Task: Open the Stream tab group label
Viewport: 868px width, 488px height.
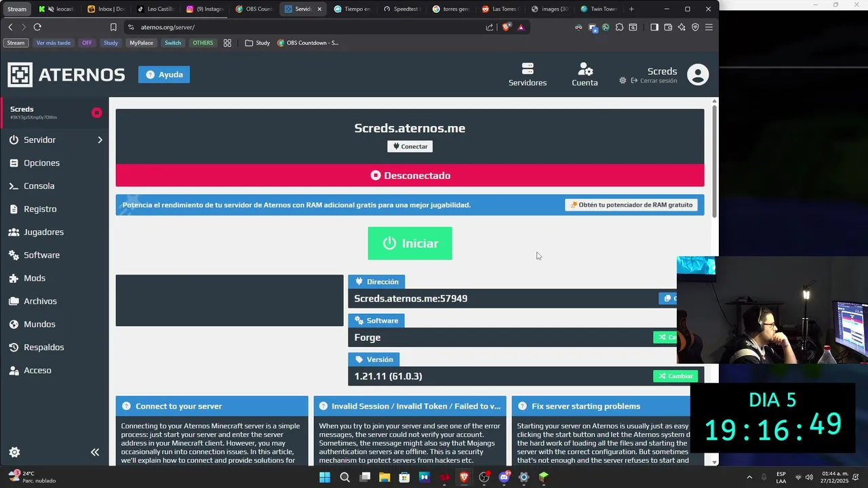Action: [x=17, y=9]
